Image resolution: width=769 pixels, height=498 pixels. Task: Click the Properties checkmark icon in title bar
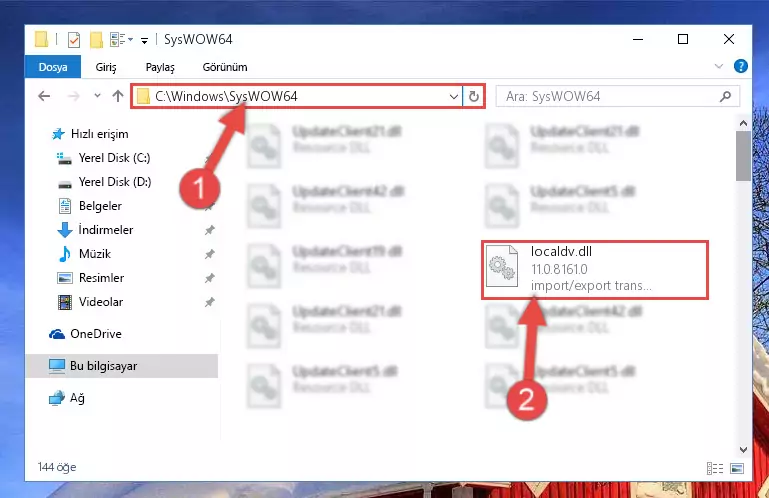tap(74, 40)
